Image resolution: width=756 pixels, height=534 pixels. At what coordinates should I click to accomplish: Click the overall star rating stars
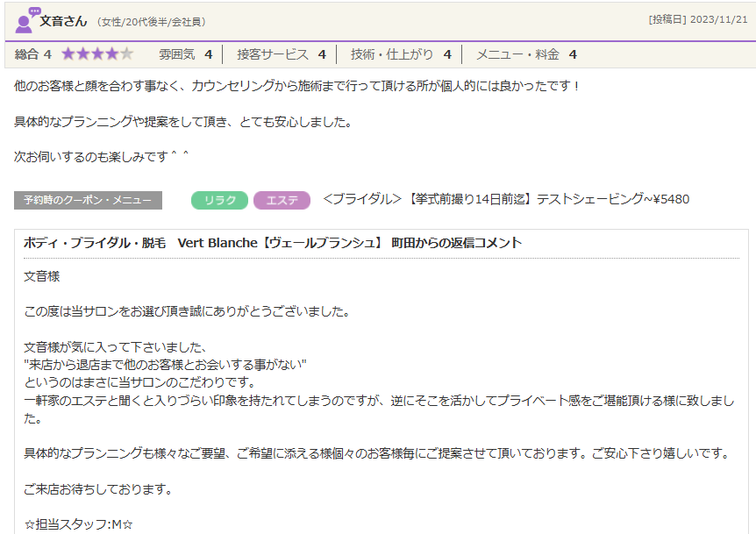97,54
